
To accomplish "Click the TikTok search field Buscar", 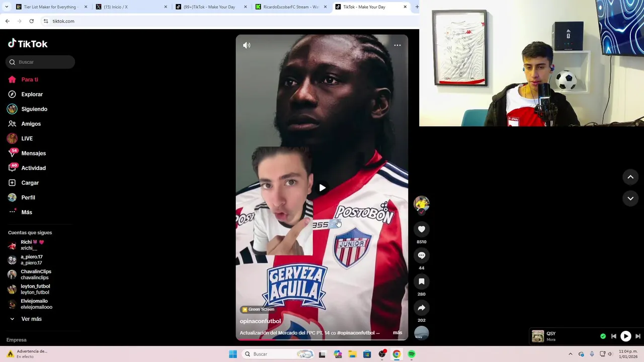I will click(40, 62).
